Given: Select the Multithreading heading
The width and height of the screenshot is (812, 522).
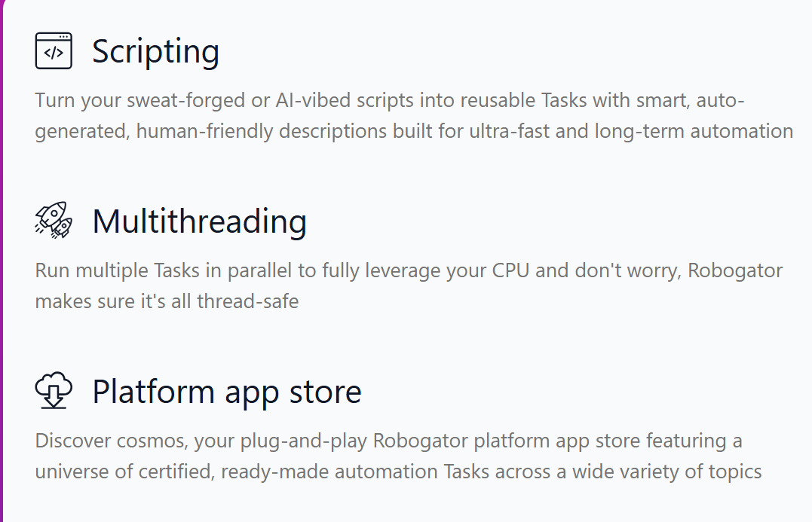Looking at the screenshot, I should click(199, 221).
